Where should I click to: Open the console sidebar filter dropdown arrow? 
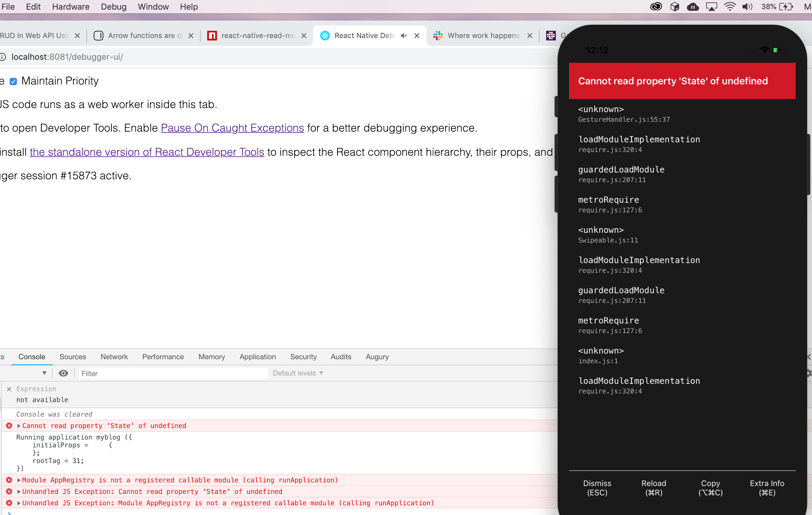[x=44, y=373]
